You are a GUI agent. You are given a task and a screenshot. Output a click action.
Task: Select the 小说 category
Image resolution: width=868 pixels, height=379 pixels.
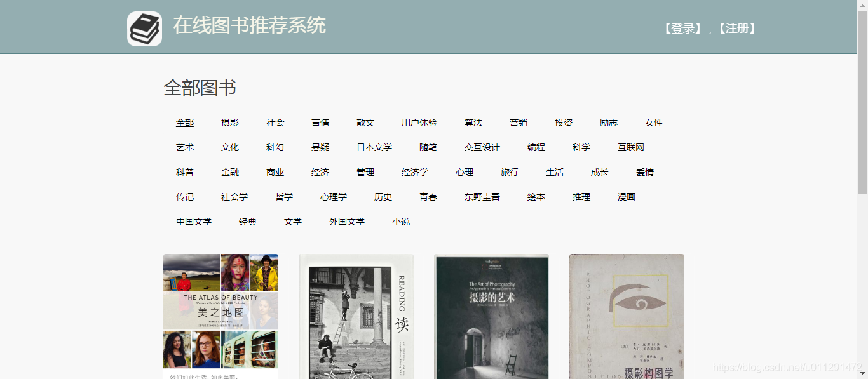tap(401, 222)
